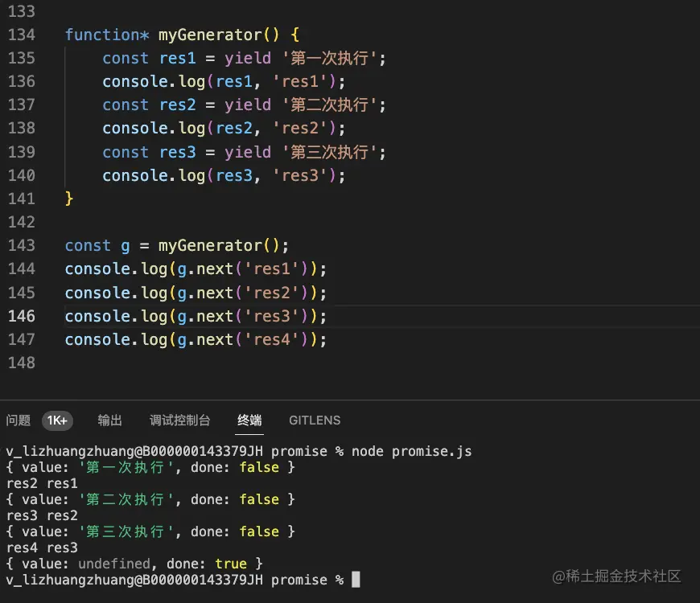The image size is (700, 603).
Task: Click line number 146 in gutter
Action: click(22, 316)
